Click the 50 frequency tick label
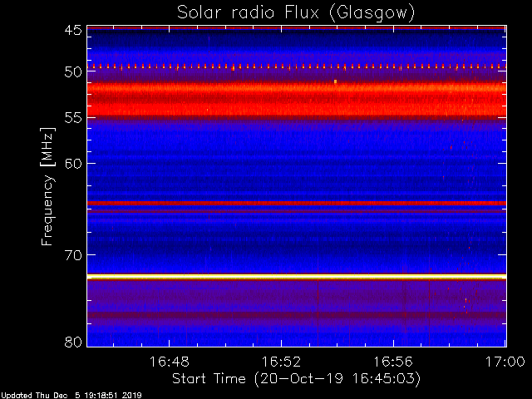Screen dimensions: 532x399 [73, 72]
